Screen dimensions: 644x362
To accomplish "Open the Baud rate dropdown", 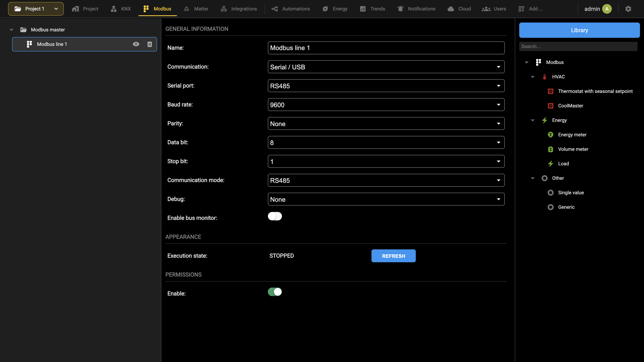I will tap(386, 105).
